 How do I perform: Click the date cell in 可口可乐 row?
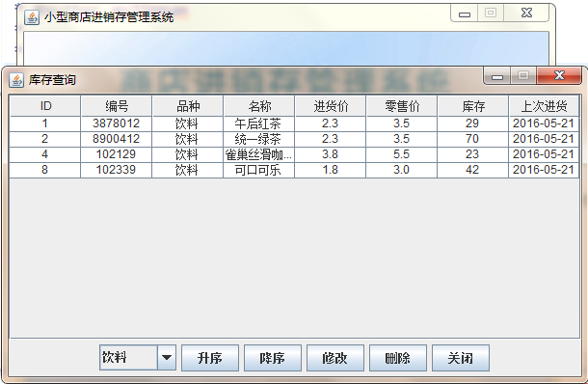[544, 170]
